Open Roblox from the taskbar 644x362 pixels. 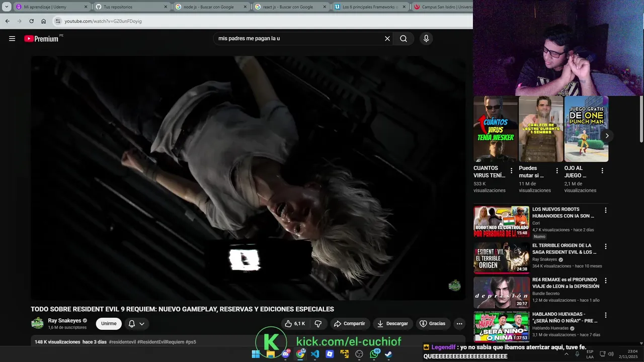click(330, 354)
